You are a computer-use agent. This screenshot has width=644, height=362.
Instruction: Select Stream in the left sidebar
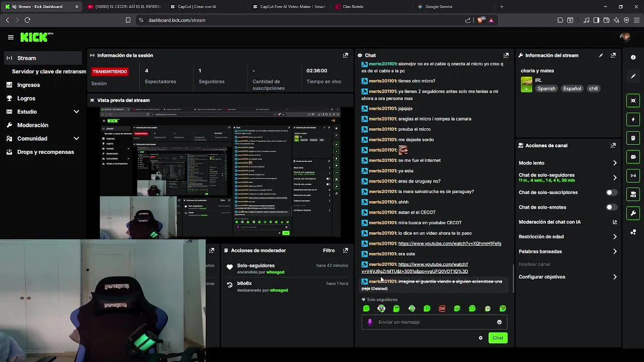click(43, 58)
